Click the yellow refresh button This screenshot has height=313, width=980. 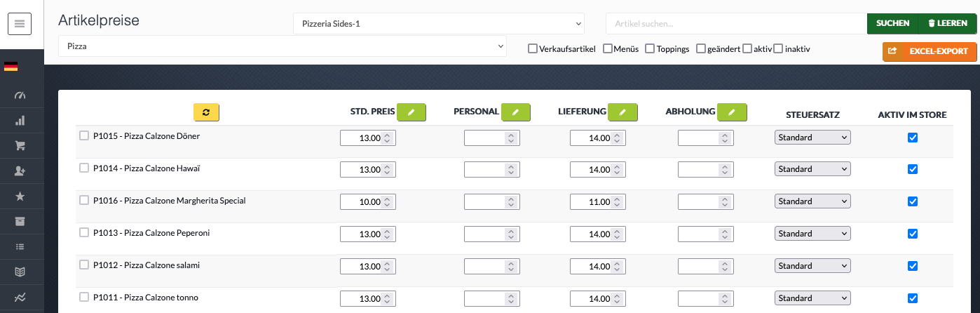(x=206, y=112)
